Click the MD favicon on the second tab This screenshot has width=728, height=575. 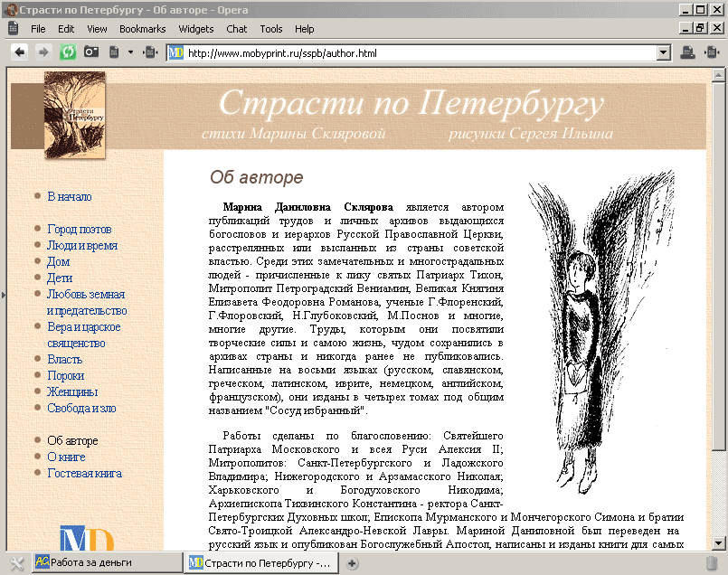195,563
